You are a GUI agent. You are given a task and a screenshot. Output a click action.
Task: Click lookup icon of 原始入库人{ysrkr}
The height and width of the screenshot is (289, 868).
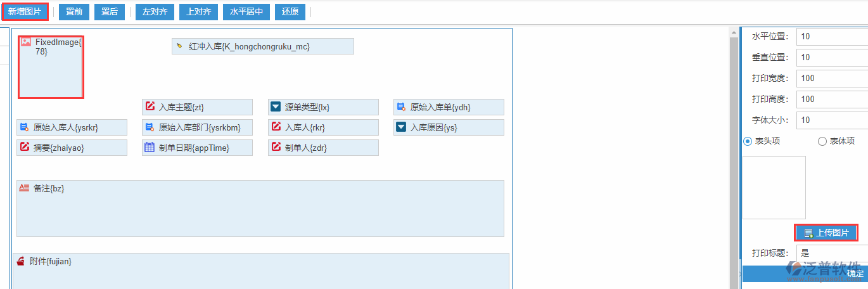(x=24, y=127)
